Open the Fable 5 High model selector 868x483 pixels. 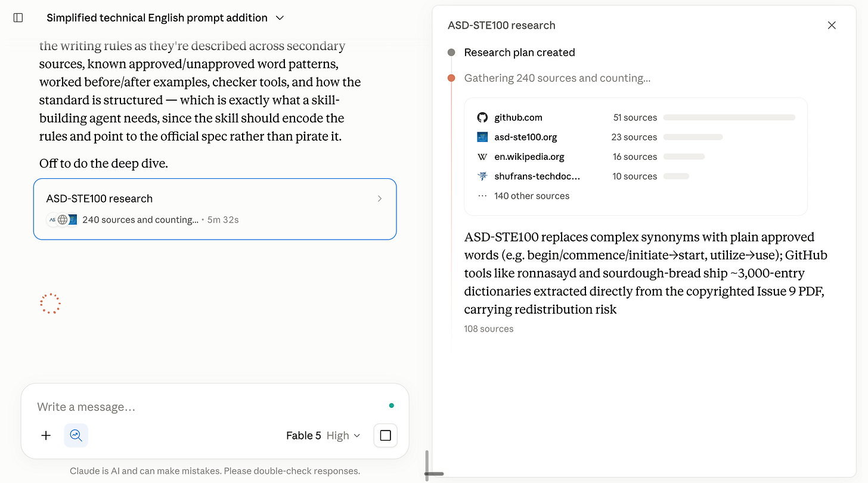(323, 435)
